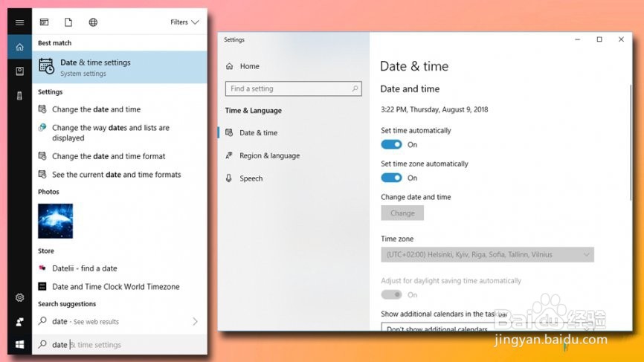Viewport: 644px width, 362px height.
Task: Click the Date and Time Clock app icon
Action: (42, 286)
